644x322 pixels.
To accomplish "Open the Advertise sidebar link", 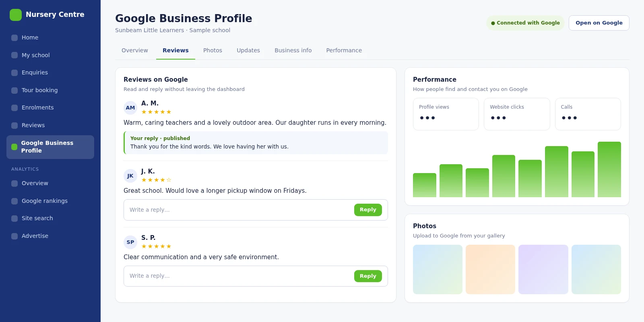I will [x=50, y=236].
